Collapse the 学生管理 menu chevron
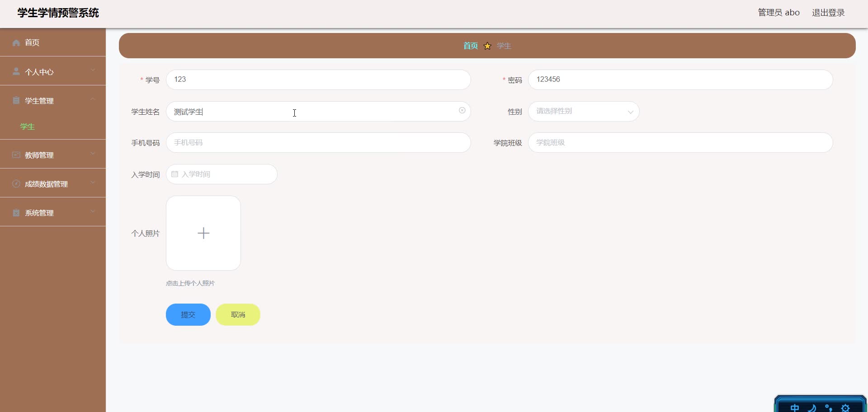This screenshot has height=412, width=868. click(93, 99)
